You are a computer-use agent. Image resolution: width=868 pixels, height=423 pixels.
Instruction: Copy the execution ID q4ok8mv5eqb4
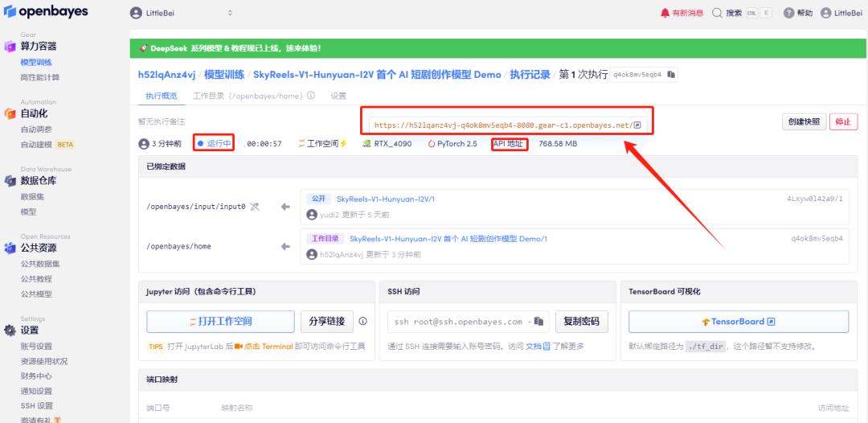click(x=670, y=75)
